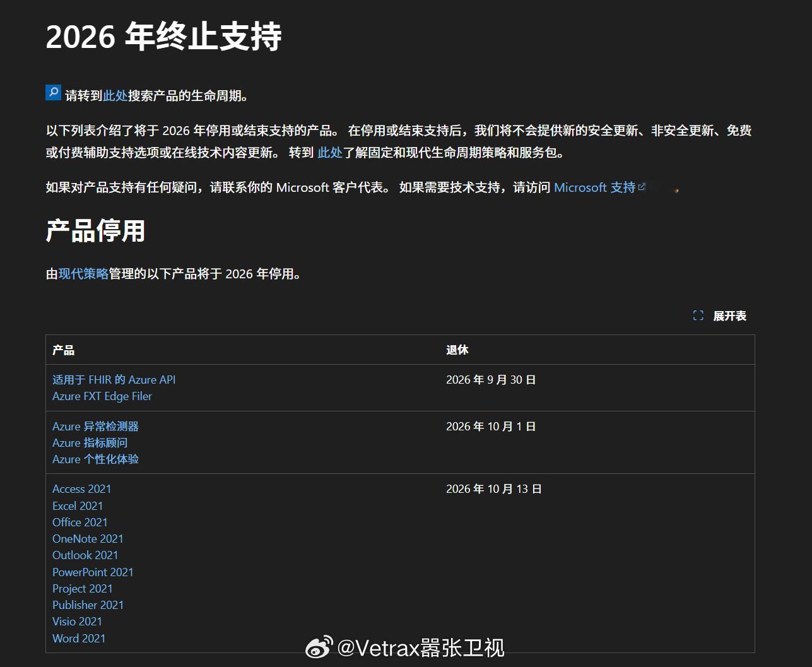Open the Visio 2021 link
Viewport: 812px width, 667px height.
point(77,622)
